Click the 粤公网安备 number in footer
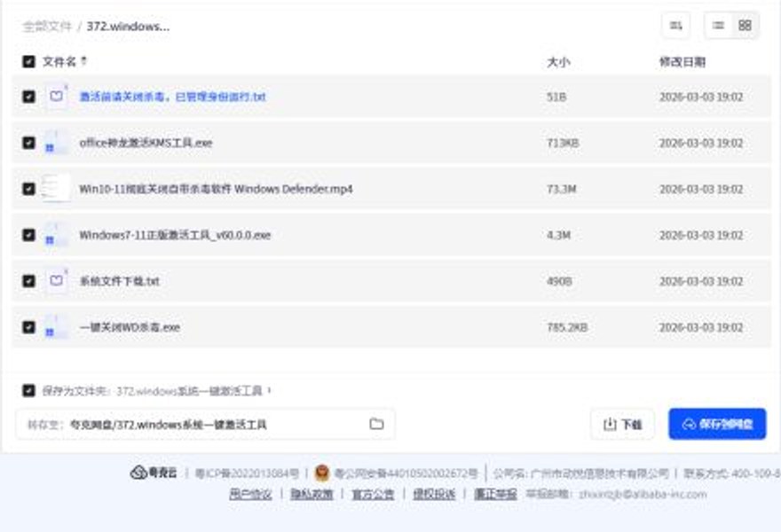Viewport: 781px width, 532px height. 406,473
